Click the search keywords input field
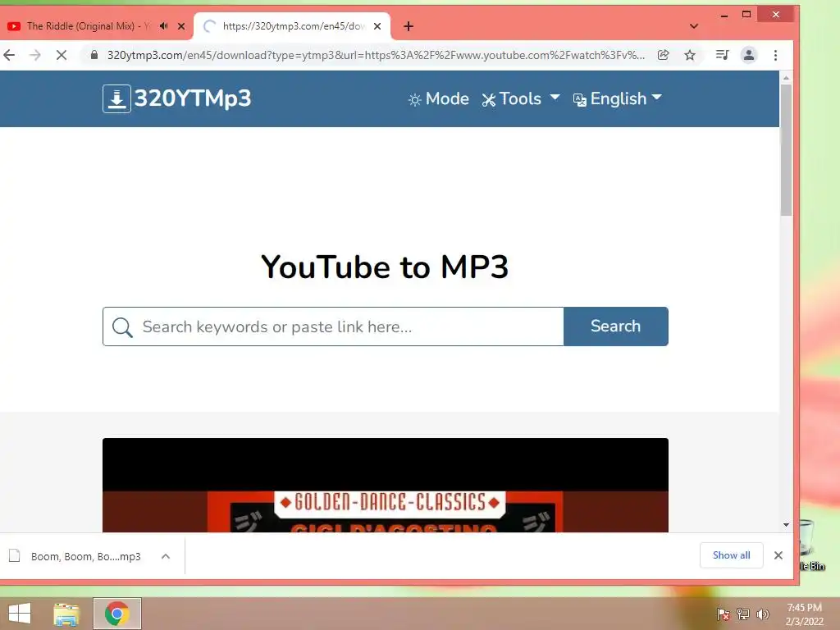This screenshot has height=630, width=840. point(333,326)
